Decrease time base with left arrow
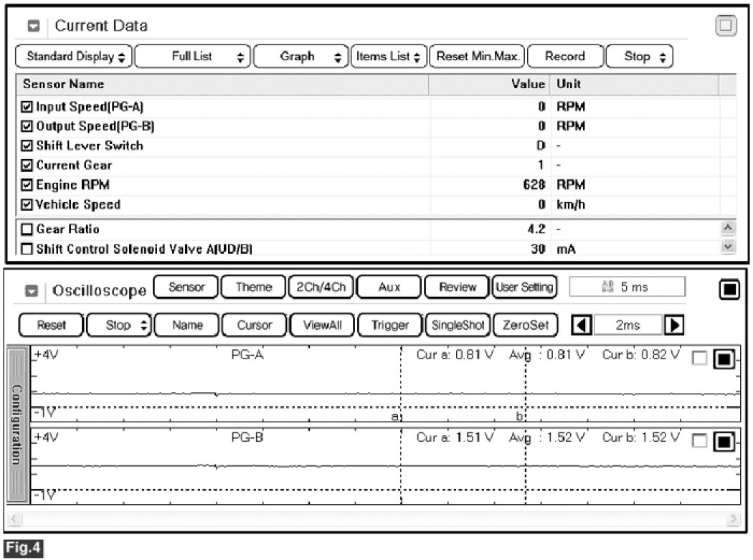The image size is (753, 560). pyautogui.click(x=580, y=325)
